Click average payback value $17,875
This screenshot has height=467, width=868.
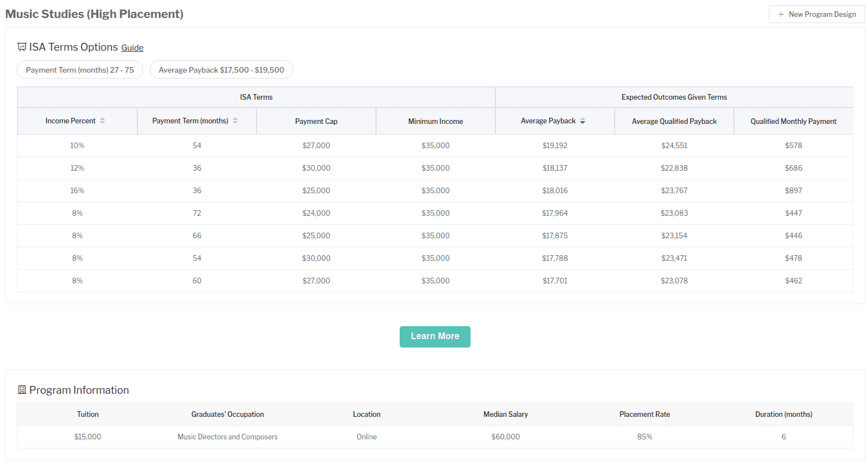pos(555,235)
